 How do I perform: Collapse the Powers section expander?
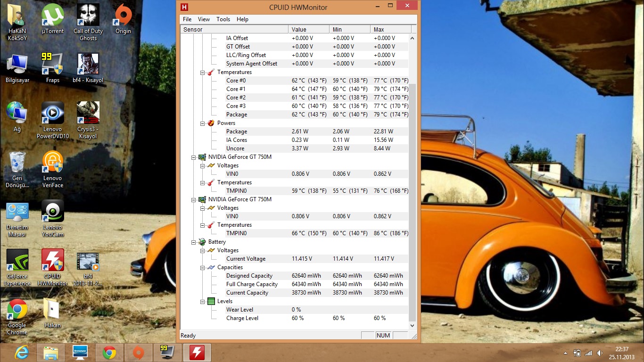(x=203, y=123)
